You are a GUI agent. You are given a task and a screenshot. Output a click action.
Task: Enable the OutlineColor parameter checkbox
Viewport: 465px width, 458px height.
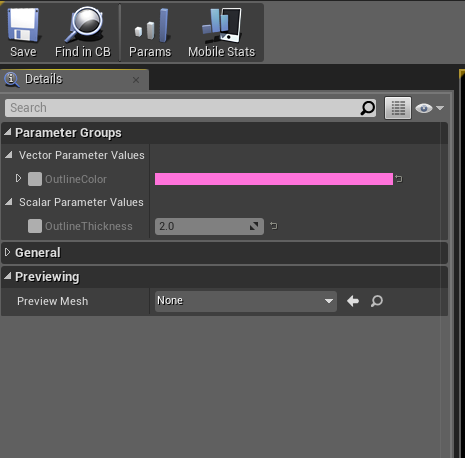point(35,179)
